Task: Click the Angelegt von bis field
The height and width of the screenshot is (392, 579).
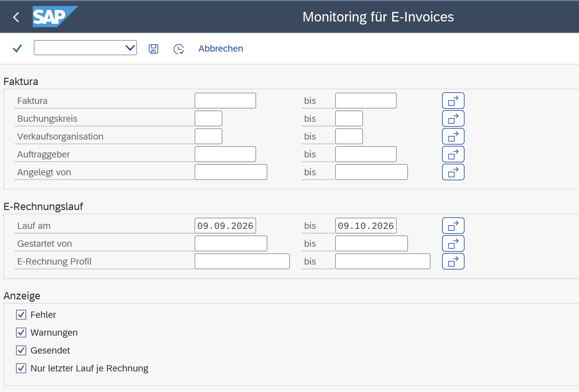Action: point(372,172)
